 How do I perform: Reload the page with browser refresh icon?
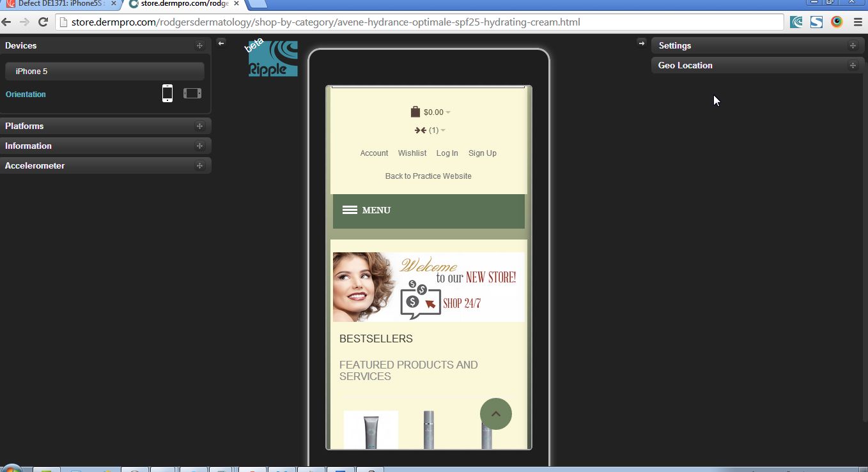pyautogui.click(x=43, y=22)
